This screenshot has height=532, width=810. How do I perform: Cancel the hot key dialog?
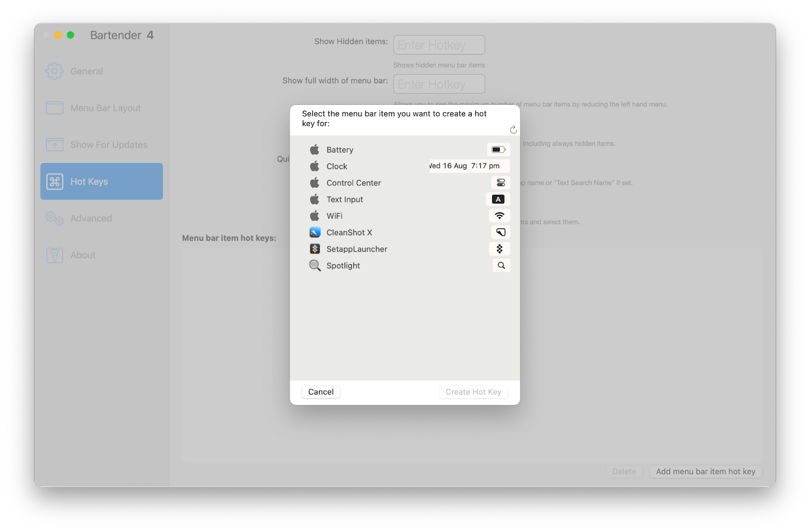[x=321, y=392]
